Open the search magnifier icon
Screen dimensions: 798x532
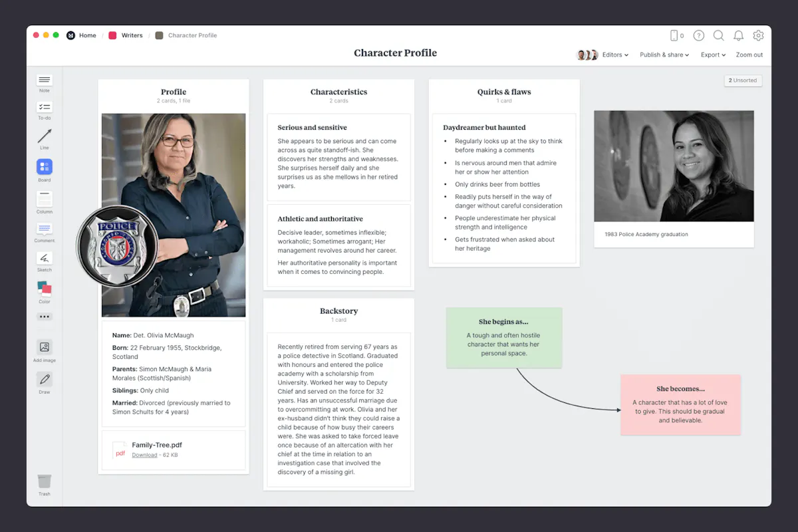click(x=718, y=36)
